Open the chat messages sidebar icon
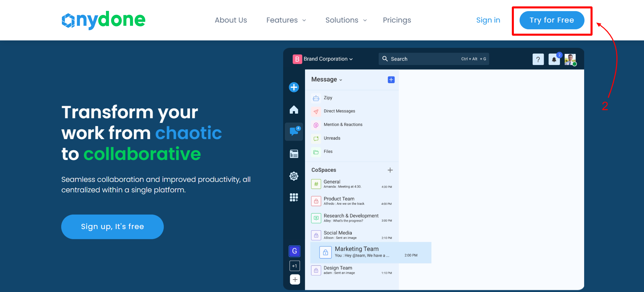The image size is (644, 292). click(294, 132)
